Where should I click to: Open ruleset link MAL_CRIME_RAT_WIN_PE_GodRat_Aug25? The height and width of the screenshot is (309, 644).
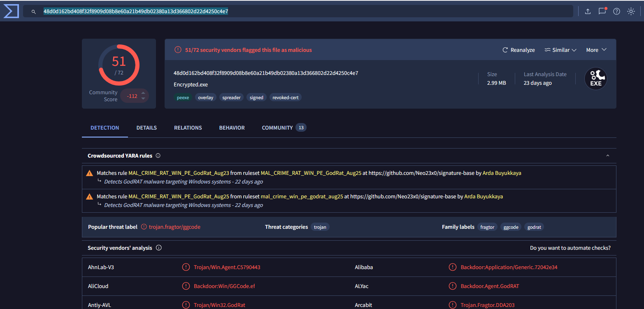[x=311, y=173]
